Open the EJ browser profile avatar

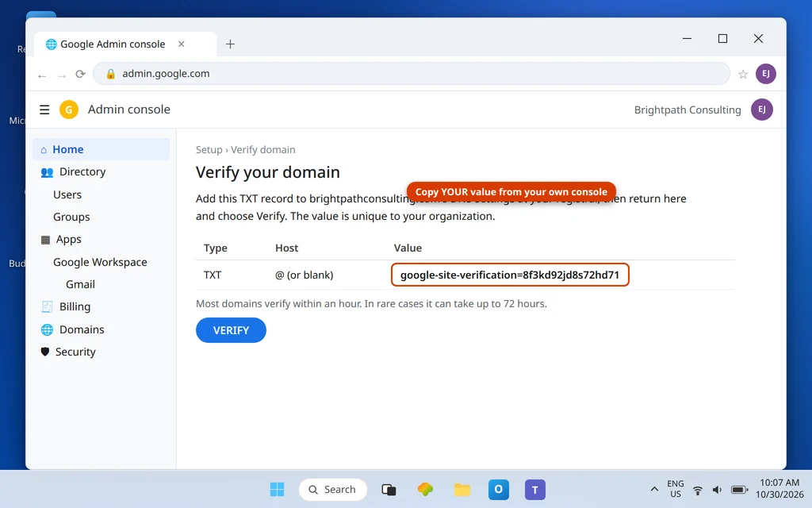click(x=765, y=74)
